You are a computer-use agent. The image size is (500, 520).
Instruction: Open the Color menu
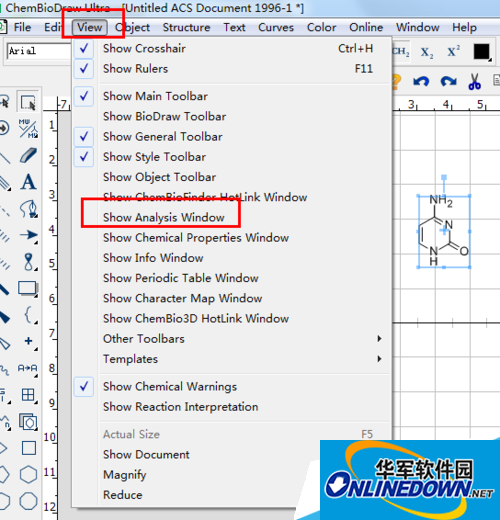pyautogui.click(x=321, y=27)
